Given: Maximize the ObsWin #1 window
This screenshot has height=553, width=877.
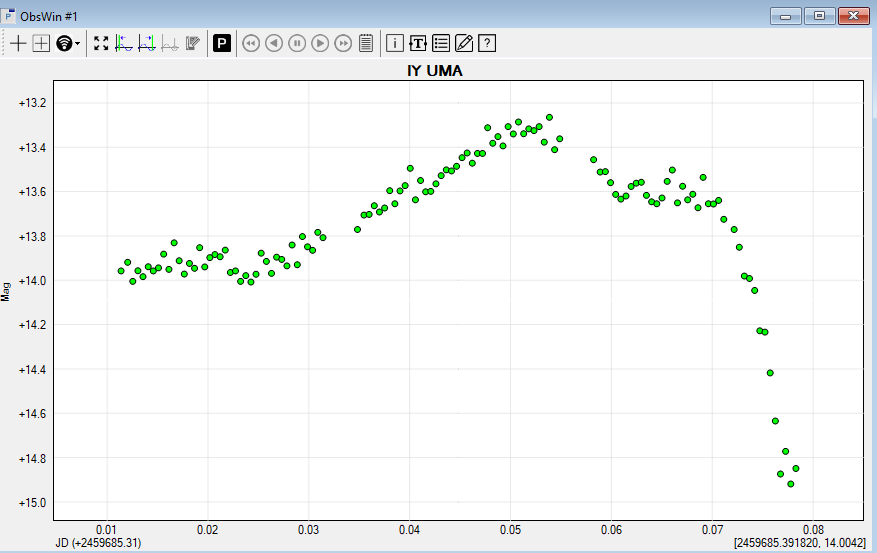Looking at the screenshot, I should [819, 15].
